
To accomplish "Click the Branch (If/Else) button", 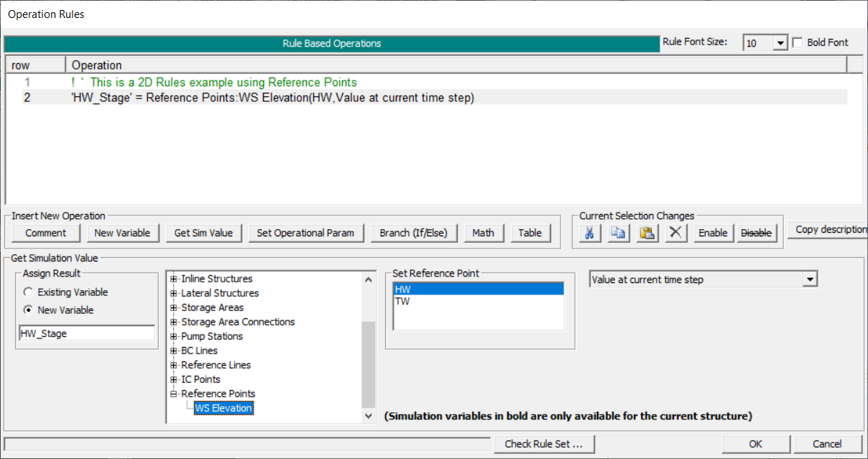I will point(412,233).
